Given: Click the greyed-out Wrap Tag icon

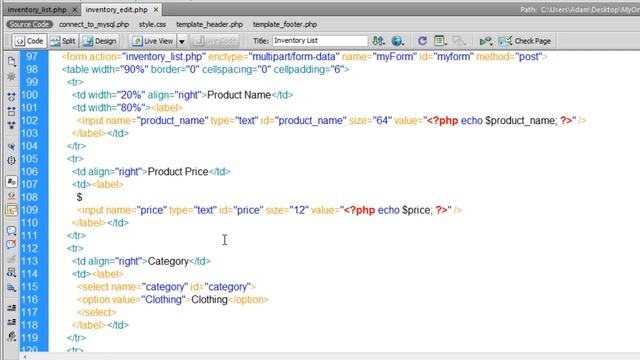Looking at the screenshot, I should pos(11,259).
